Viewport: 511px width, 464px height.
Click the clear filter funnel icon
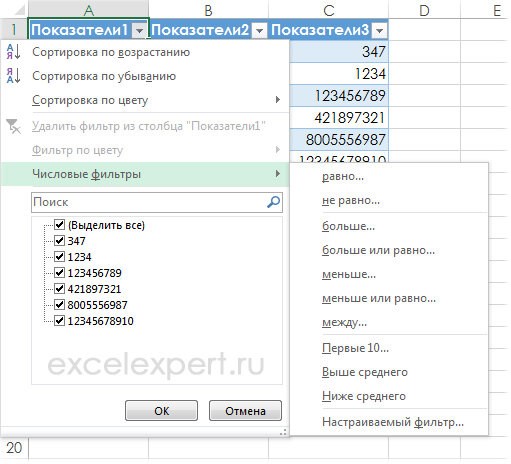click(x=13, y=126)
